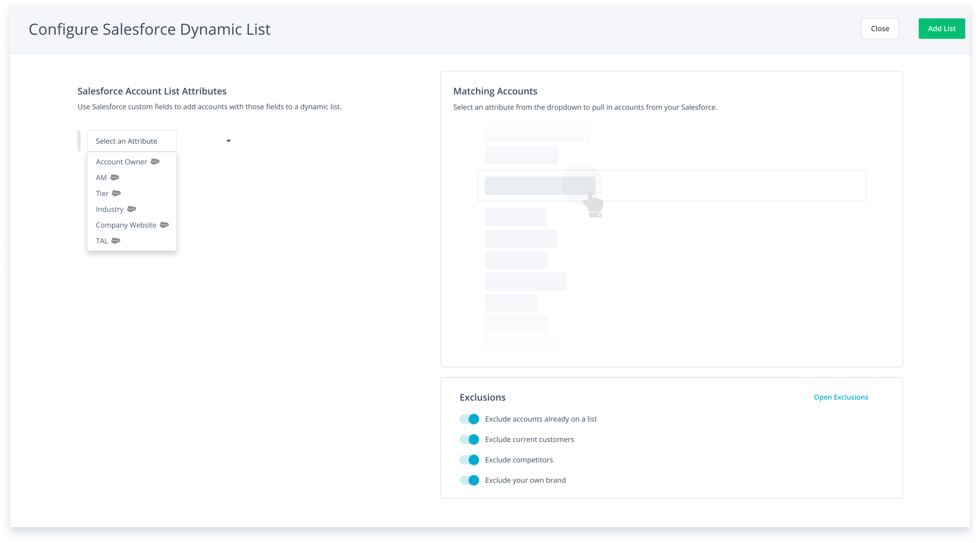The image size is (980, 543).
Task: Click the Exclude competitors label text
Action: click(x=519, y=459)
